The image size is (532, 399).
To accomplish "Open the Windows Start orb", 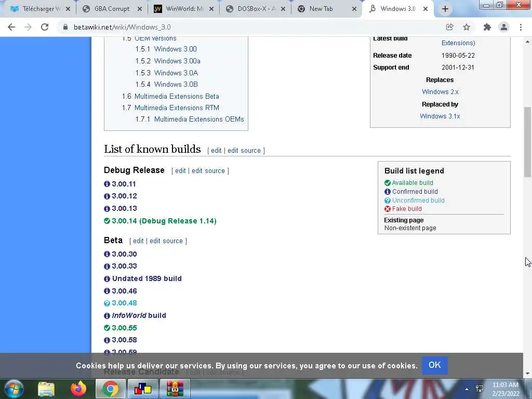I will [x=14, y=389].
